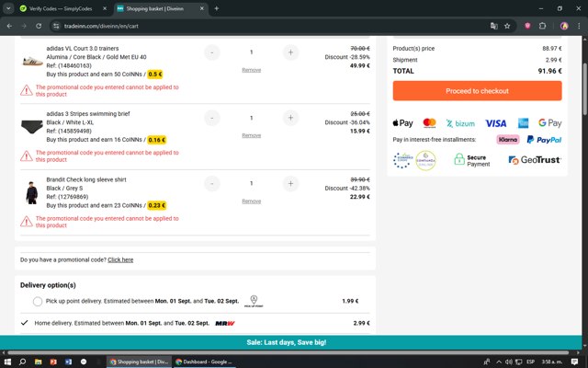This screenshot has height=368, width=588.
Task: Bookmark this page with the star
Action: point(507,26)
